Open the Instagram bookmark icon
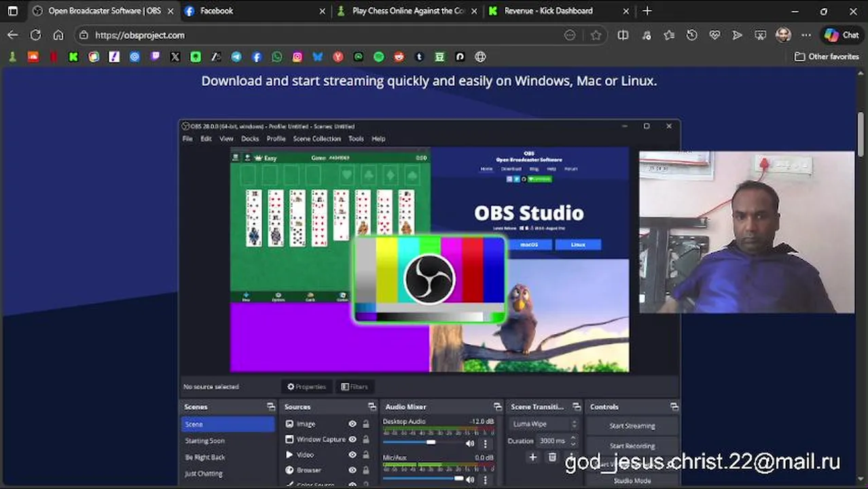 point(297,57)
